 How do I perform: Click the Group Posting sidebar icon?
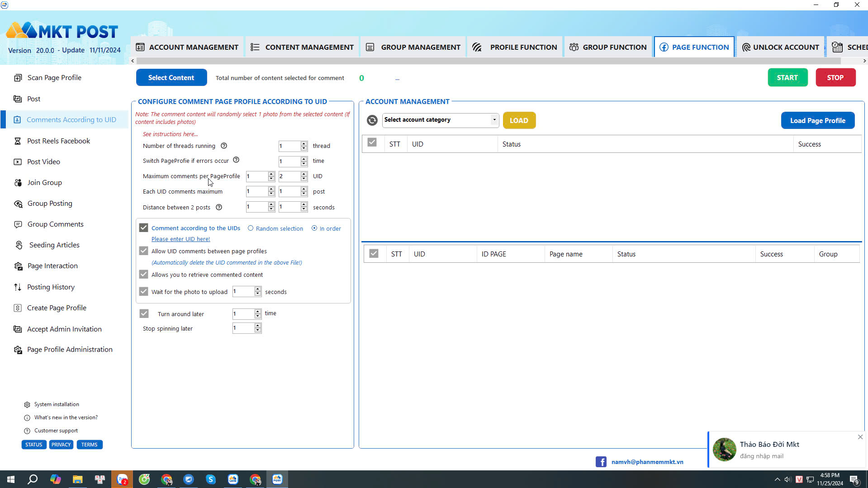coord(18,204)
